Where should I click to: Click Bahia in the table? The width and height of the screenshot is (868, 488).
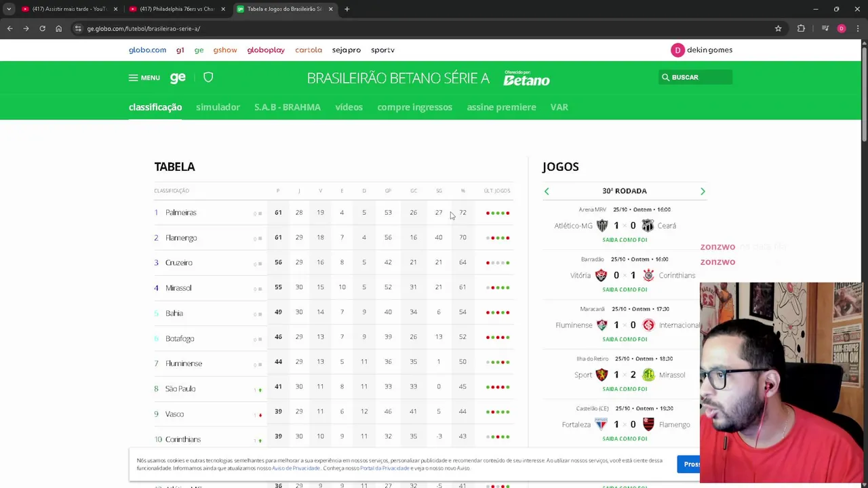(x=174, y=313)
